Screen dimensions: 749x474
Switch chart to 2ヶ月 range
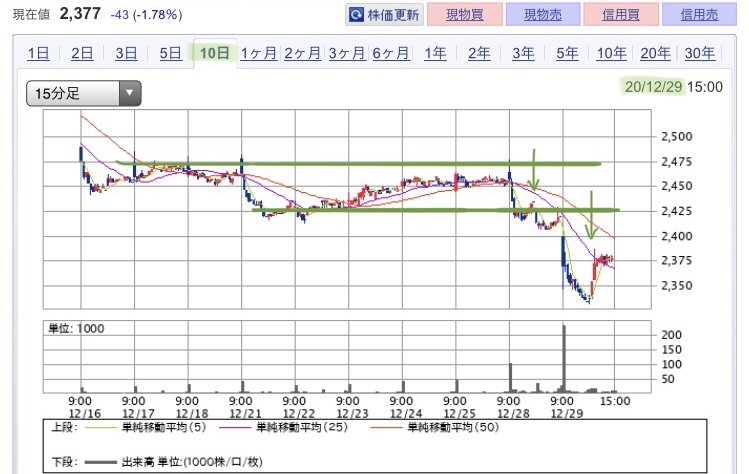click(x=302, y=53)
